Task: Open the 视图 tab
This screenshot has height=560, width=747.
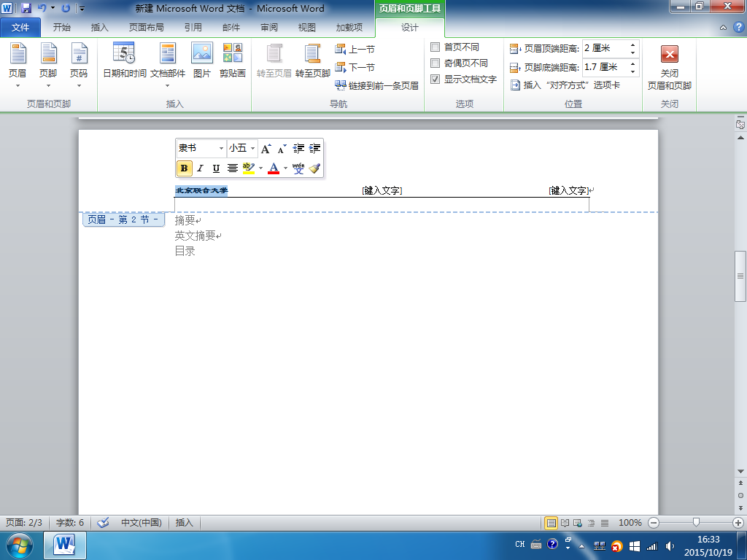Action: coord(307,27)
